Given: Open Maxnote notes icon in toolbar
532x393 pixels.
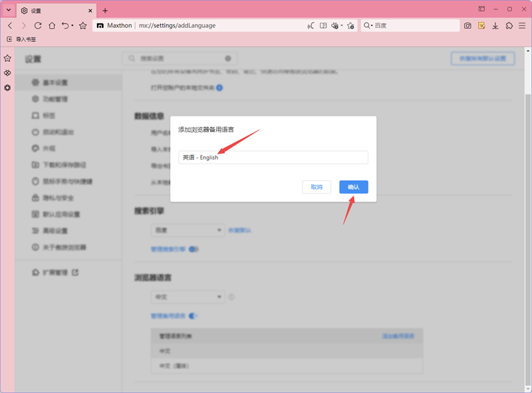Looking at the screenshot, I should tap(481, 25).
